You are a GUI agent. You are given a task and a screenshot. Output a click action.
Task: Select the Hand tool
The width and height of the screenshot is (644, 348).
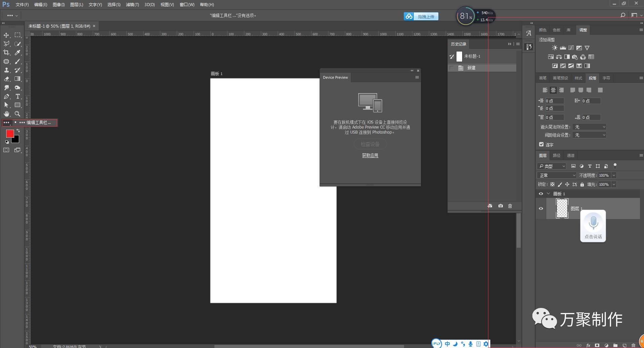click(x=6, y=114)
